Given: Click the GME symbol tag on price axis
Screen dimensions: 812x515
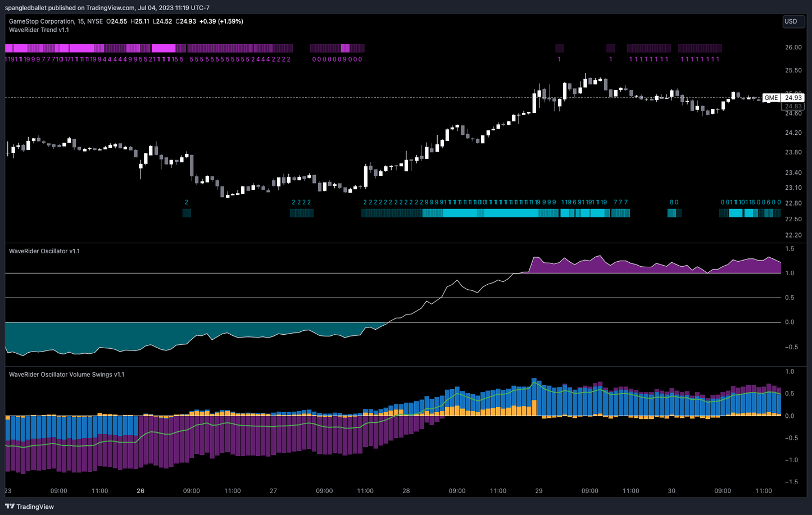Looking at the screenshot, I should (771, 98).
